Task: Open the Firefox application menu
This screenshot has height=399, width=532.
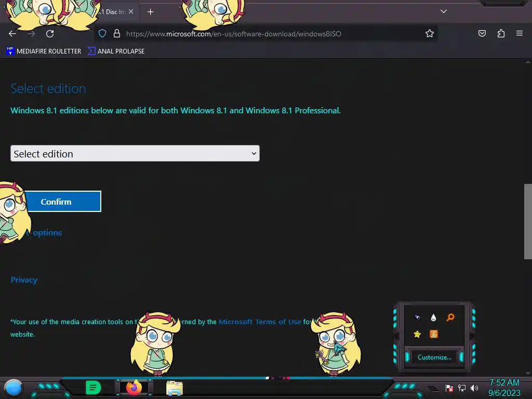Action: (520, 33)
